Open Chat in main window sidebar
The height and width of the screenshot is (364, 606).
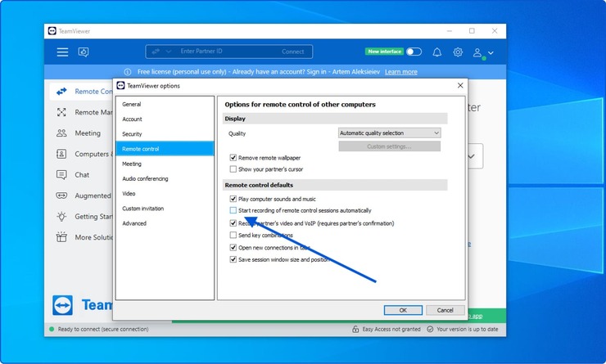(82, 175)
